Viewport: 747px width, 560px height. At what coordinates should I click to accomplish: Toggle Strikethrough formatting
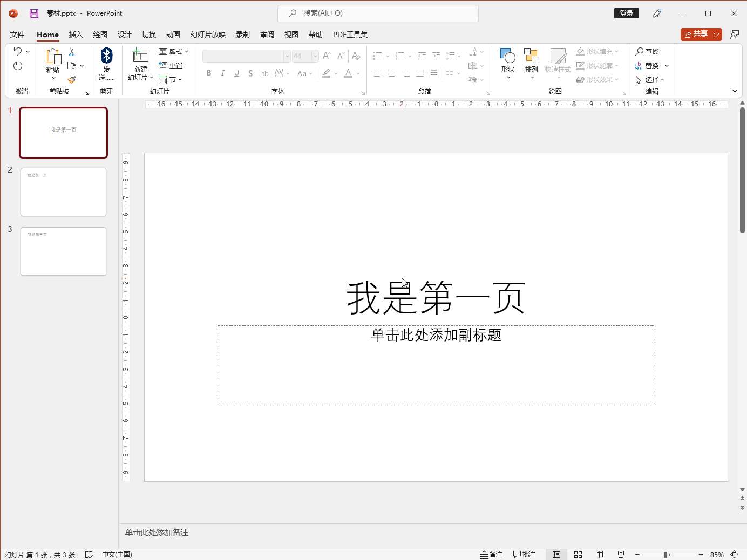(264, 73)
